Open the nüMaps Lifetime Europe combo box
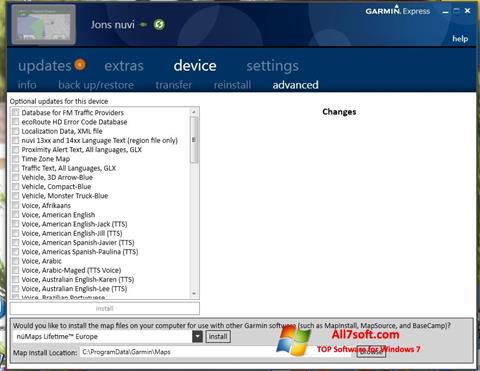This screenshot has height=371, width=480. 108,336
